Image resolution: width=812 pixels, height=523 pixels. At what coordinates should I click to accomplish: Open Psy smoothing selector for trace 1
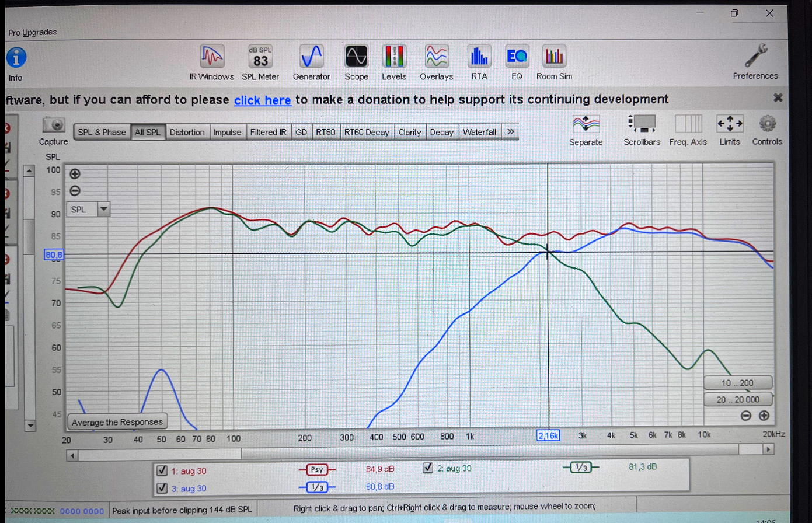pyautogui.click(x=317, y=469)
